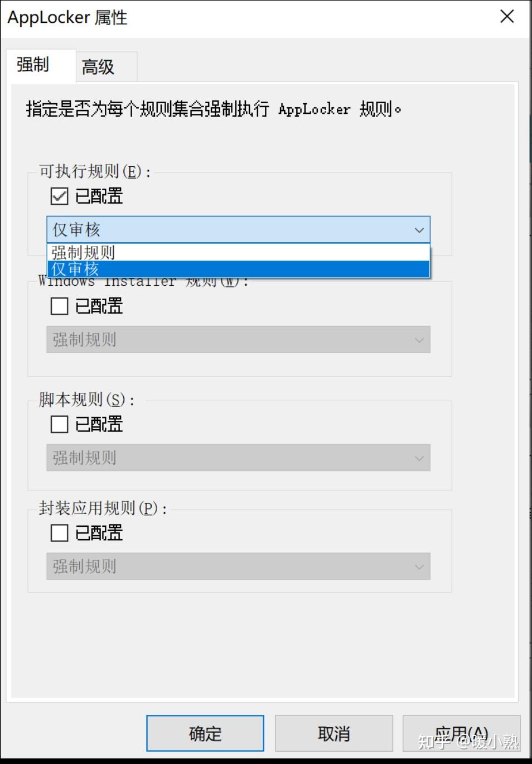Enable 已配置 for Windows Installer 规则
The width and height of the screenshot is (532, 764).
59,306
